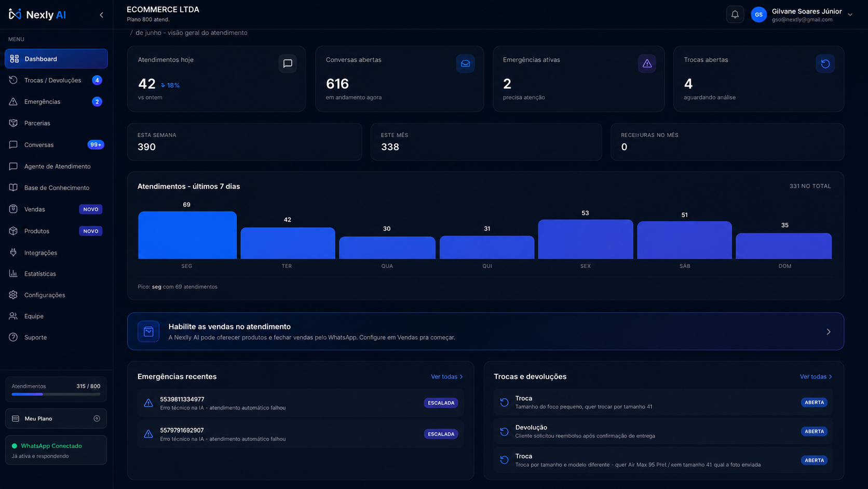Click the SEX bar showing 53
Screen dimensions: 868x489
[x=586, y=239]
